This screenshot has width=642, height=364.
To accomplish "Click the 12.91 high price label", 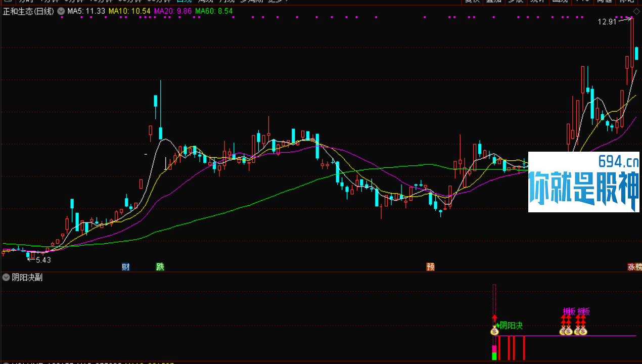I will coord(607,22).
